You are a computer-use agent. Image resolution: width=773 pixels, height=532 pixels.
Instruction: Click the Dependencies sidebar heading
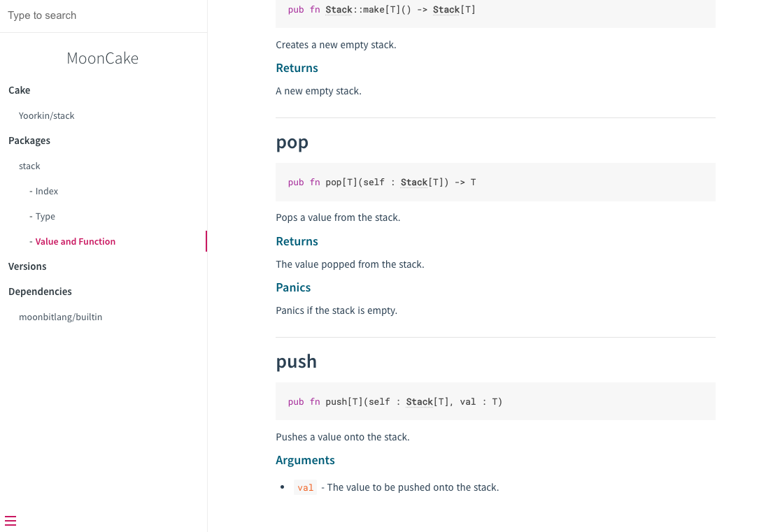tap(40, 292)
